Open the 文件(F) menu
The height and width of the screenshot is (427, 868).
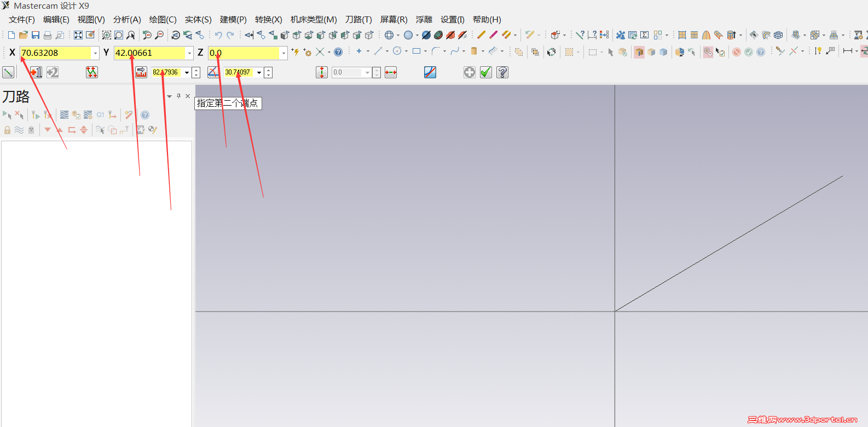pos(22,20)
